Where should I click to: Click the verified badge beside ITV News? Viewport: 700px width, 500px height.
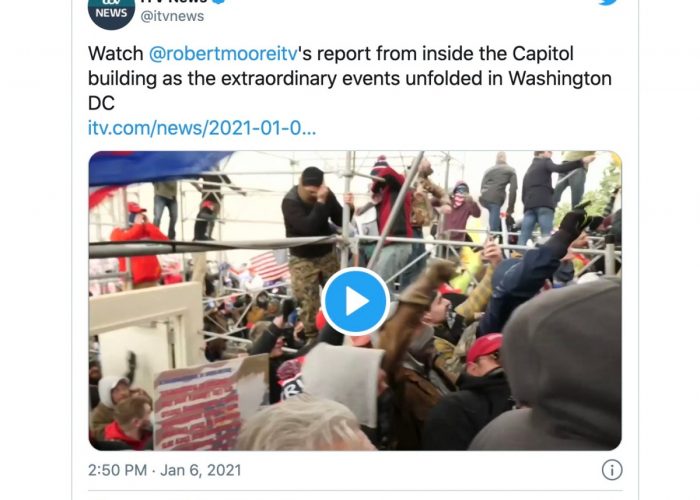point(218,1)
